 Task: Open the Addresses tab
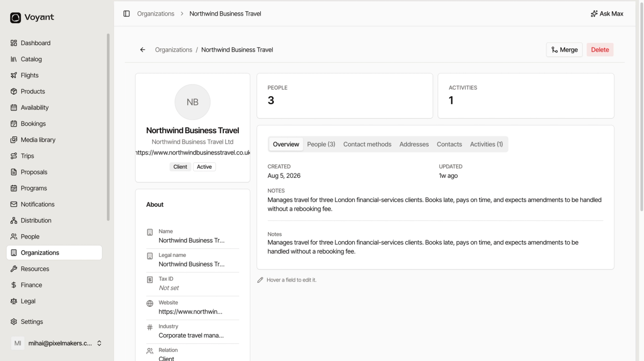[414, 144]
